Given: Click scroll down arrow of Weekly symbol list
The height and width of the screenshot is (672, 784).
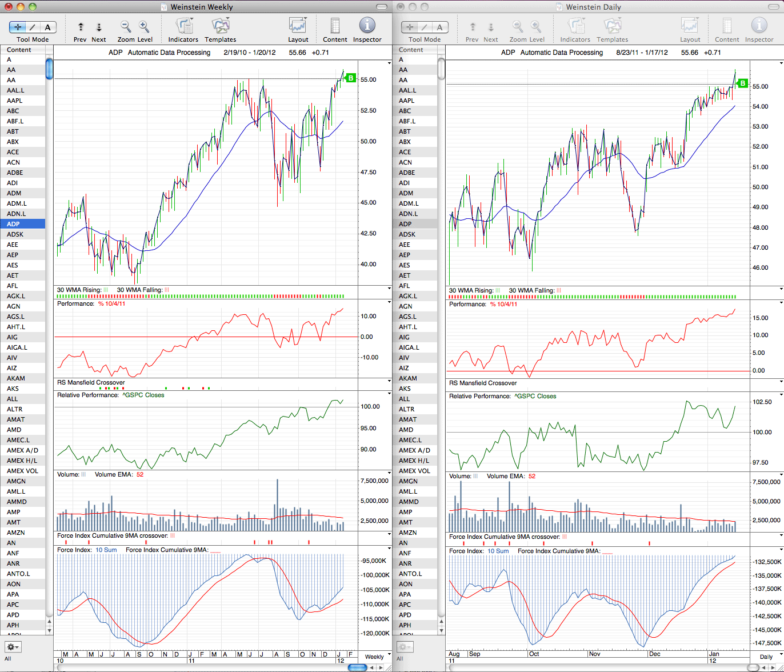Looking at the screenshot, I should click(x=49, y=630).
